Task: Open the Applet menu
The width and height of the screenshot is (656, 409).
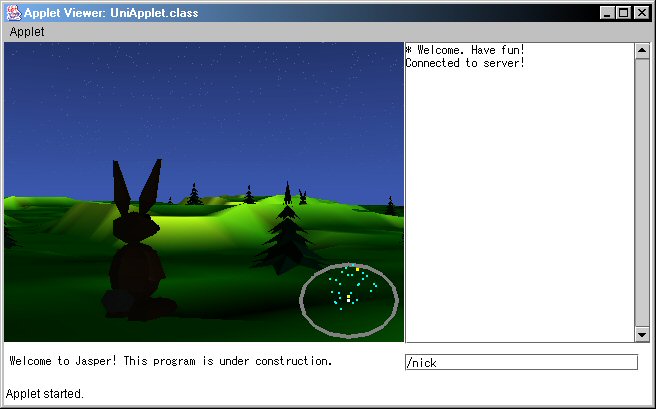Action: [x=27, y=32]
